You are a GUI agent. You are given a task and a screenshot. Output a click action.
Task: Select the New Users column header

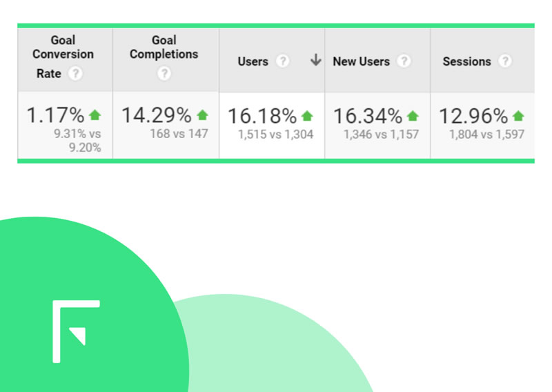pyautogui.click(x=361, y=61)
